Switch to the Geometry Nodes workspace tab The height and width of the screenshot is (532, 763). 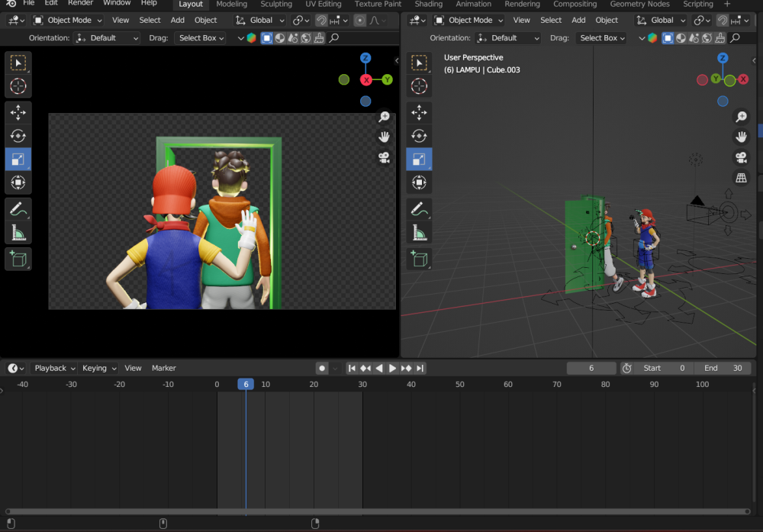click(x=639, y=4)
